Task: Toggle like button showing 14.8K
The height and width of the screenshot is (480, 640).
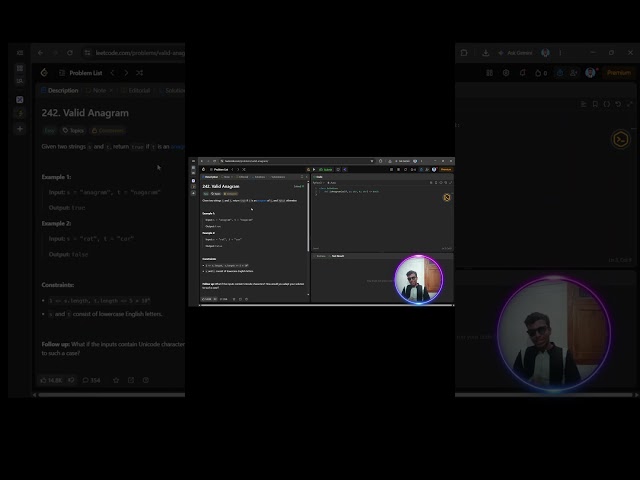Action: (51, 380)
